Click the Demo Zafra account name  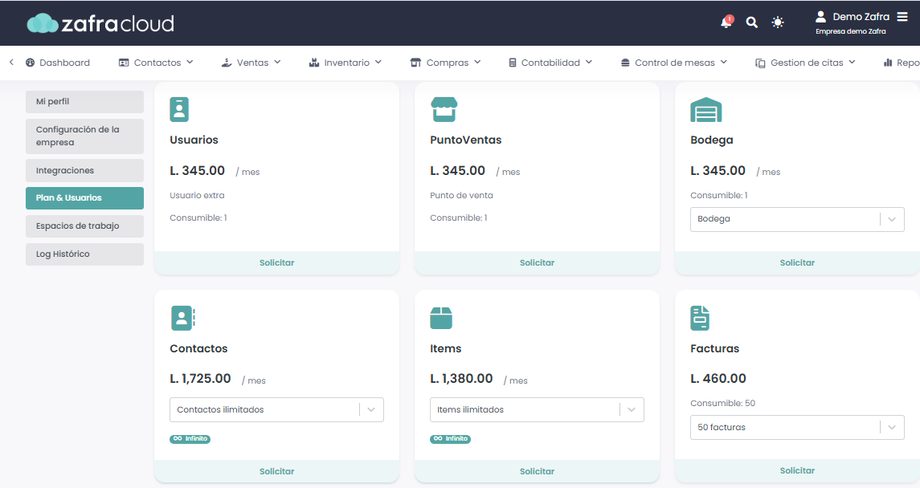pyautogui.click(x=861, y=17)
